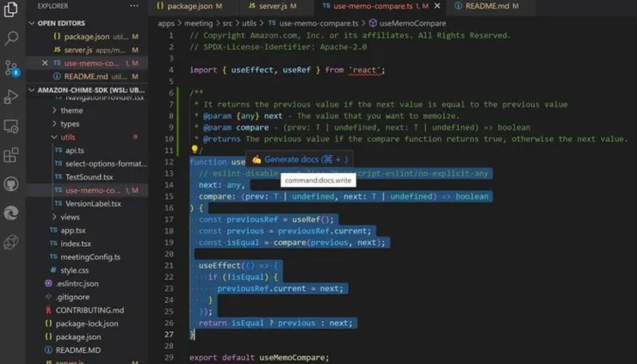Open the Extensions view
The width and height of the screenshot is (637, 364).
(x=11, y=155)
